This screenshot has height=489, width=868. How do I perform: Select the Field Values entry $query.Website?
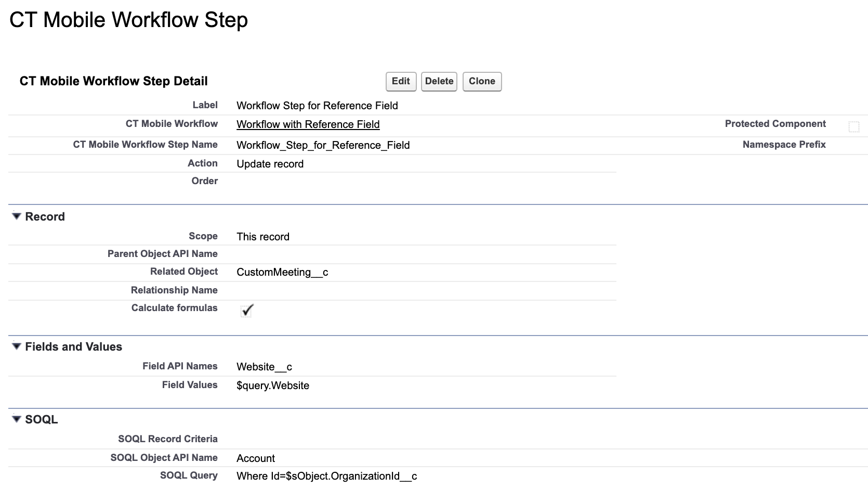pos(272,385)
